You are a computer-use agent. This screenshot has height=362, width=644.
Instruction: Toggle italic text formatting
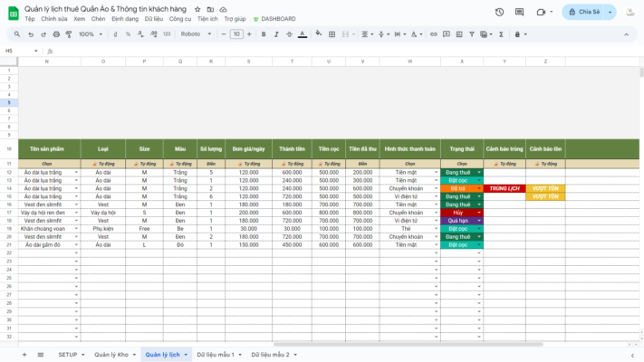pyautogui.click(x=277, y=34)
